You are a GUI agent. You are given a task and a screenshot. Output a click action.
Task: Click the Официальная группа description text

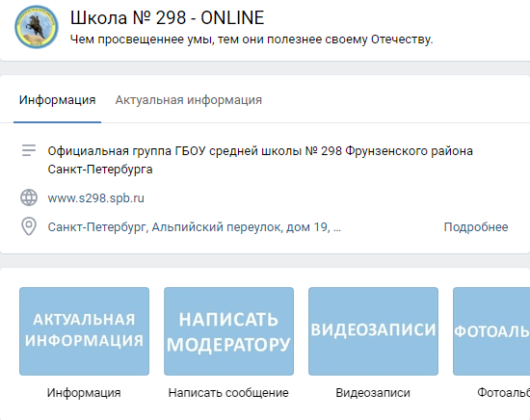tap(260, 160)
